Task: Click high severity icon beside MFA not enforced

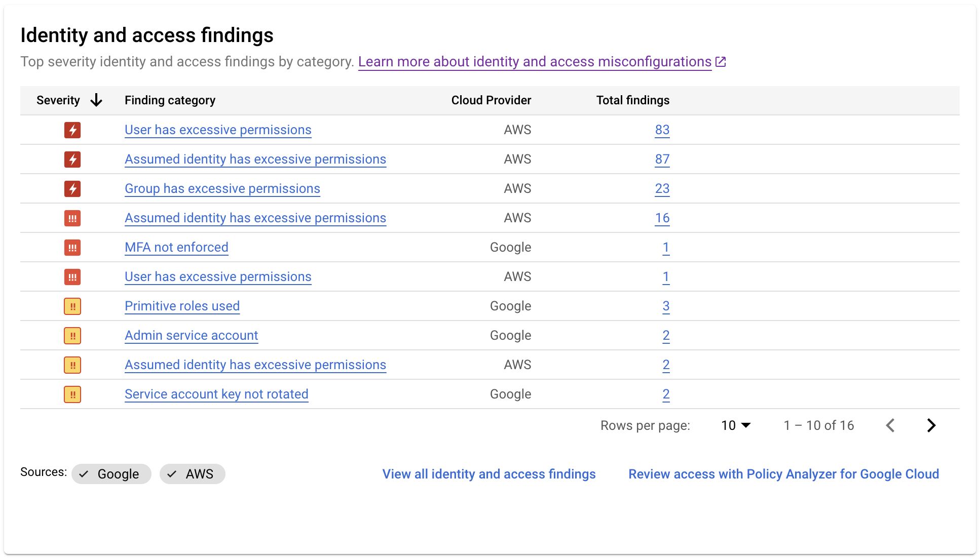Action: 72,248
